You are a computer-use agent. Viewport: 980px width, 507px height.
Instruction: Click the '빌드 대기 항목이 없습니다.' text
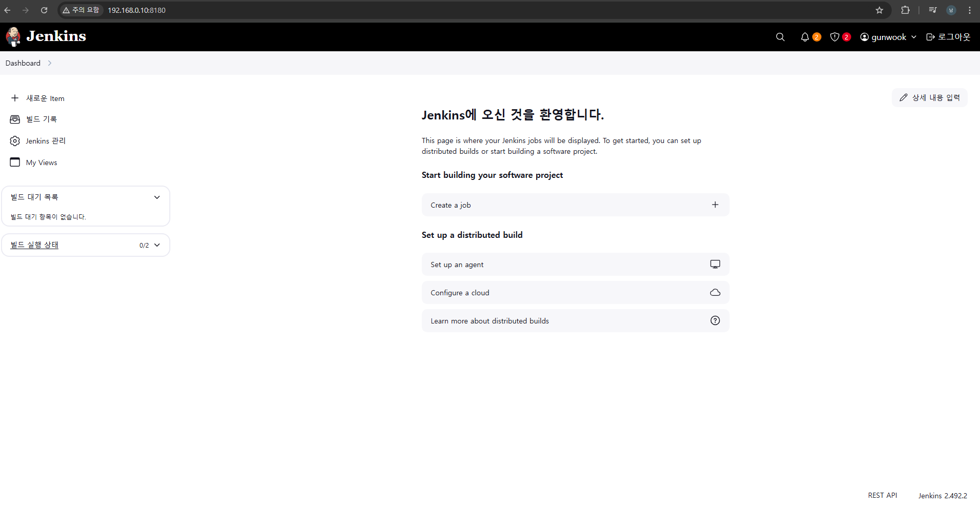tap(48, 217)
